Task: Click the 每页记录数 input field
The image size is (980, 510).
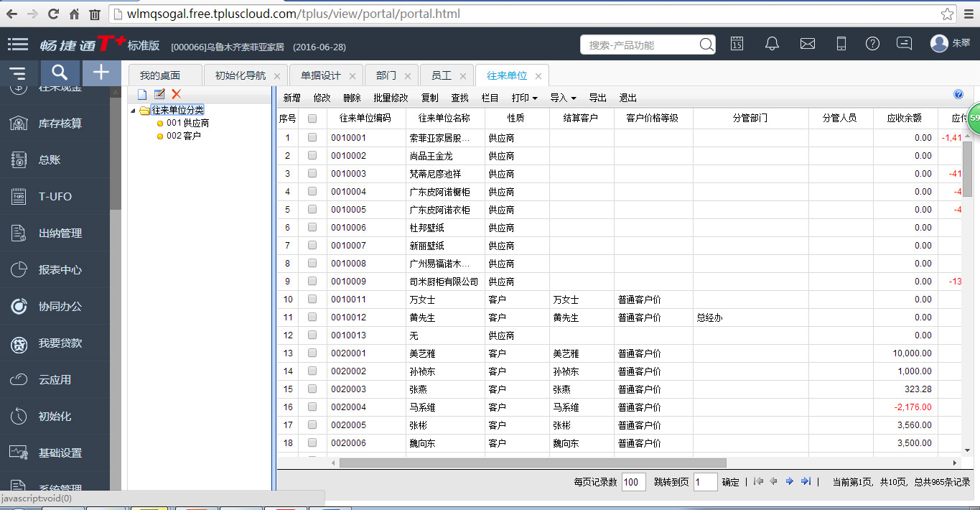Action: coord(633,482)
